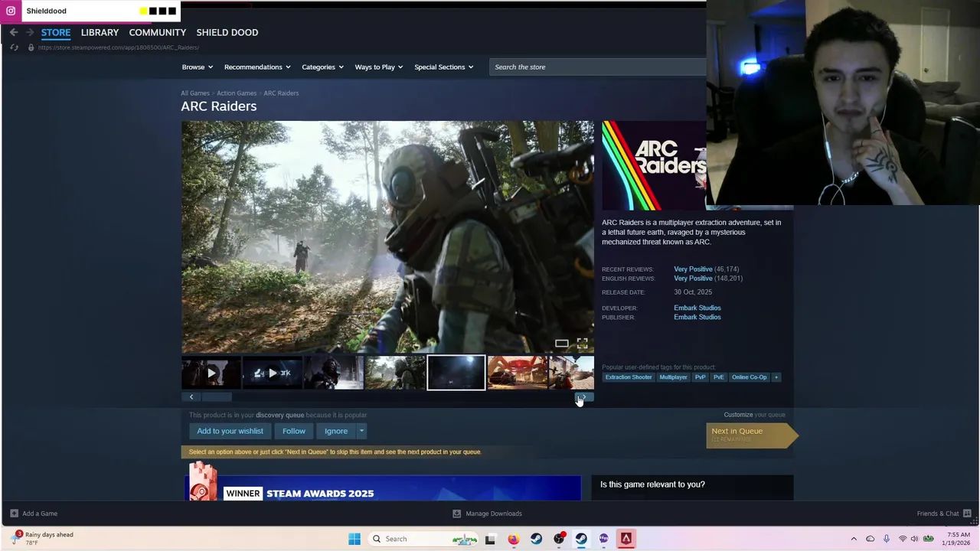Click the Next in Queue button
Screen dimensions: 980x551
click(x=750, y=435)
